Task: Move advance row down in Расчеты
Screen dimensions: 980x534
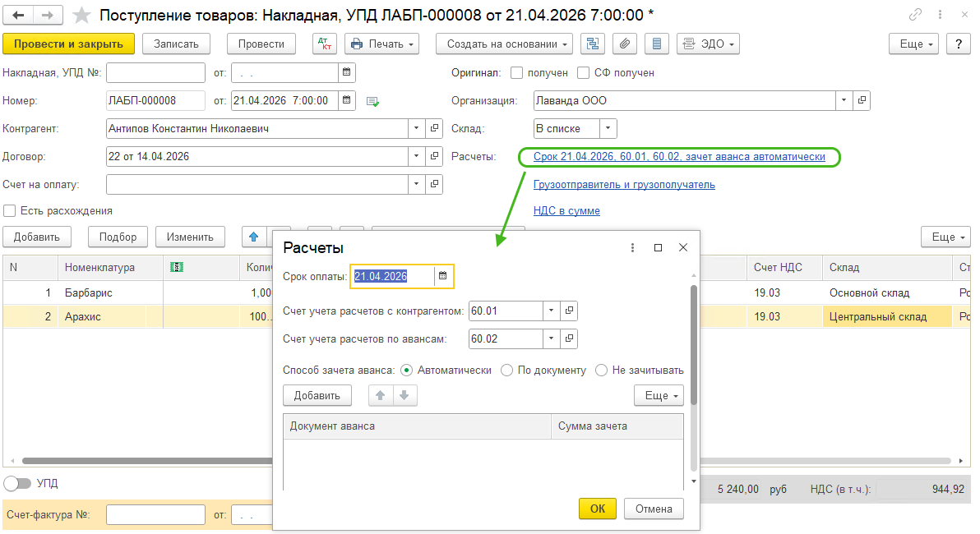Action: [404, 395]
